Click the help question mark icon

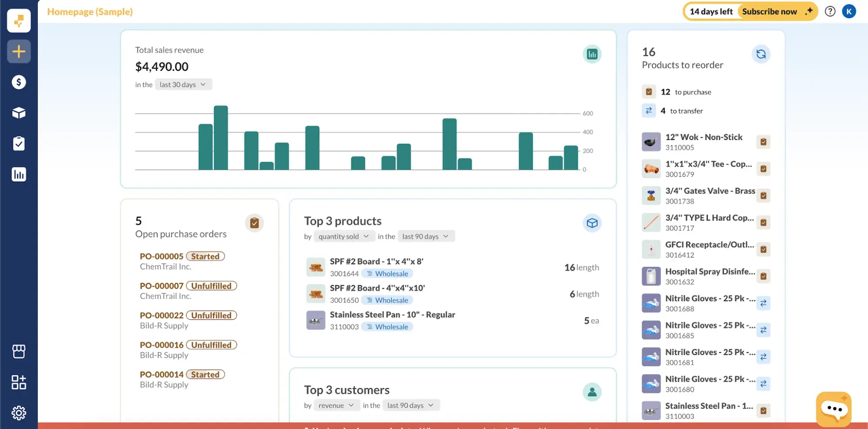[830, 11]
